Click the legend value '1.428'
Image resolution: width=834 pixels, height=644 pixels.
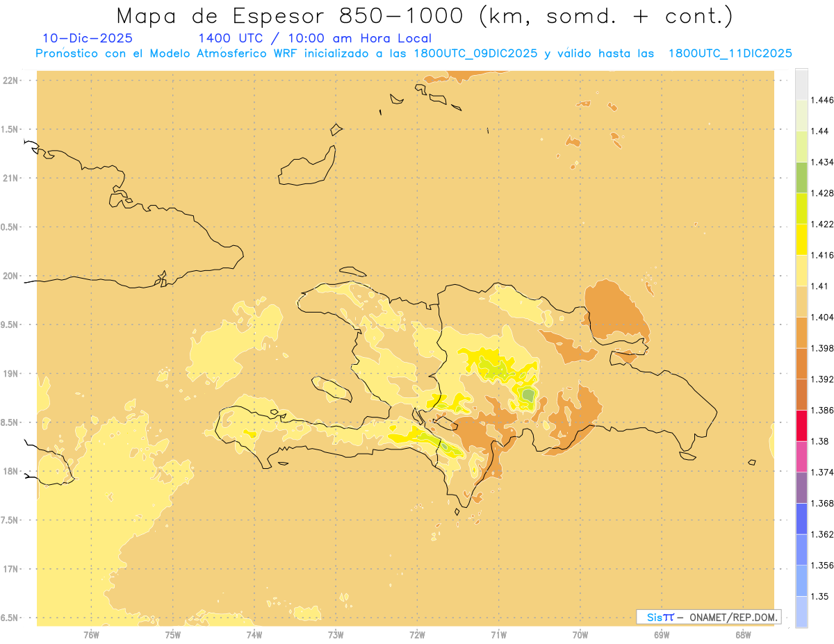pos(822,193)
